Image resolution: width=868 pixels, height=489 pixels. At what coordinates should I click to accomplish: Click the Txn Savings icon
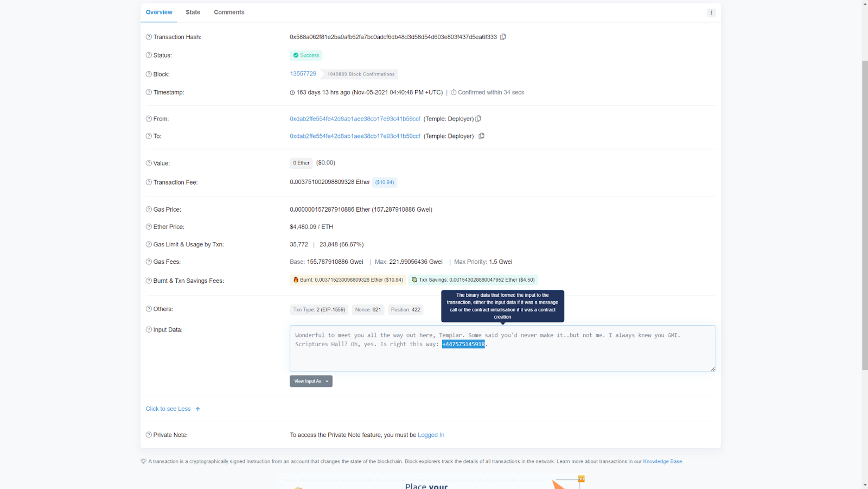point(414,280)
